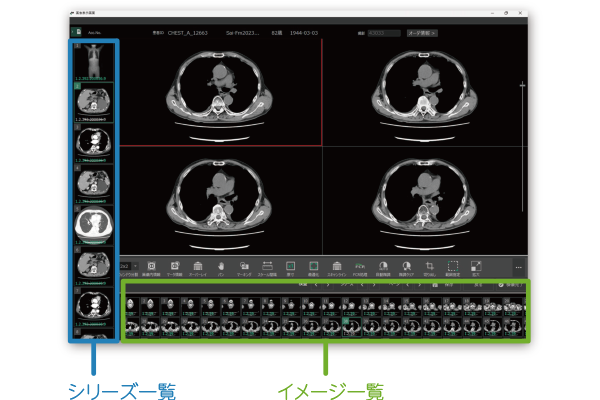Image resolution: width=600 pixels, height=400 pixels.
Task: Select the hand pan tool in toolbar
Action: pos(221,266)
